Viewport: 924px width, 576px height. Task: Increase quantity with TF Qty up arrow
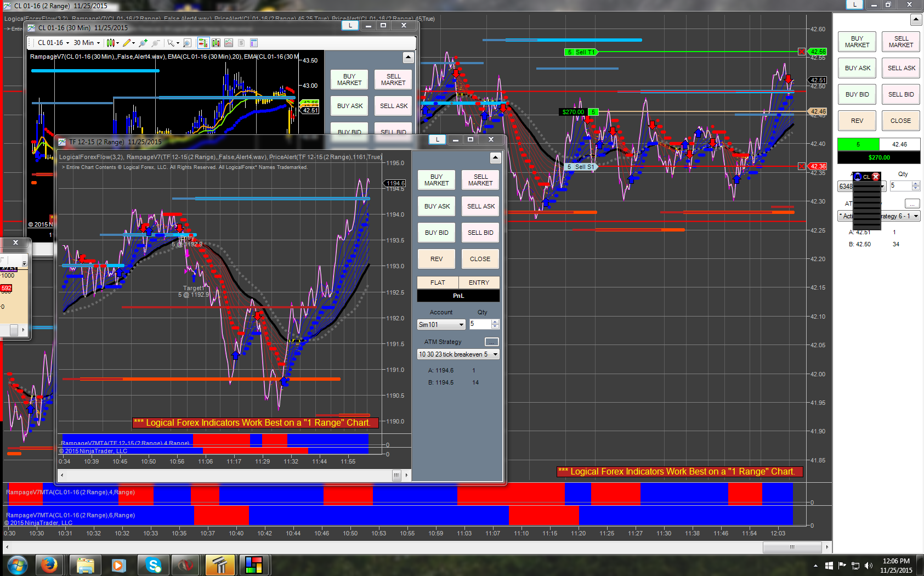[x=496, y=322]
